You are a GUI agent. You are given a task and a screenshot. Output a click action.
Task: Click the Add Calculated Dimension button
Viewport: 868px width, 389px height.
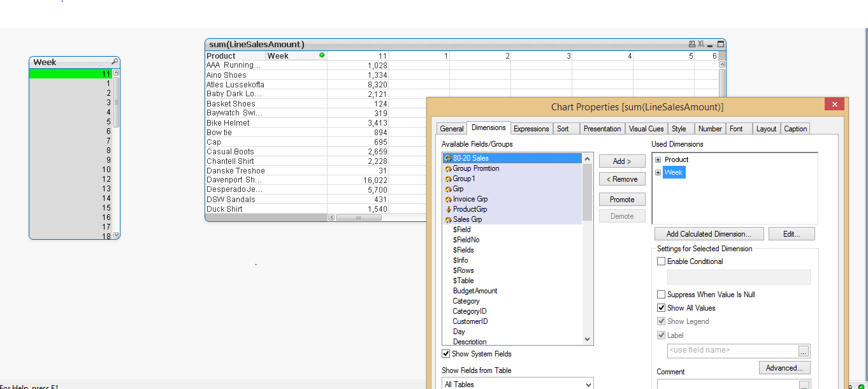tap(708, 234)
